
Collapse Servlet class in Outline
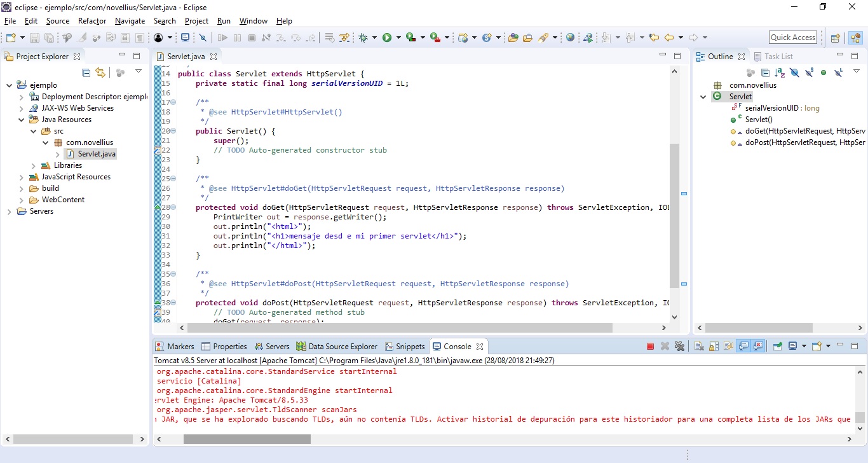coord(703,97)
